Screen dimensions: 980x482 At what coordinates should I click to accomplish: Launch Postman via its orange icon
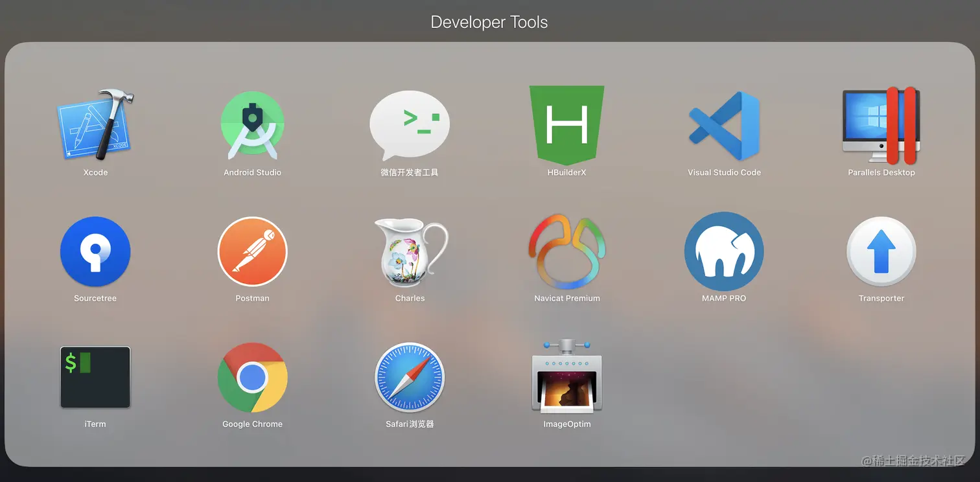[252, 251]
